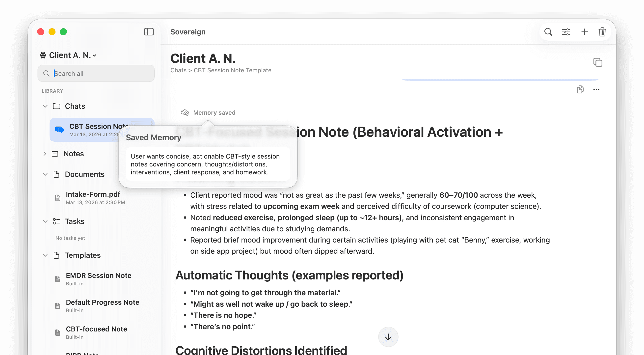Collapse the Documents section chevron
The width and height of the screenshot is (644, 355).
[x=45, y=174]
